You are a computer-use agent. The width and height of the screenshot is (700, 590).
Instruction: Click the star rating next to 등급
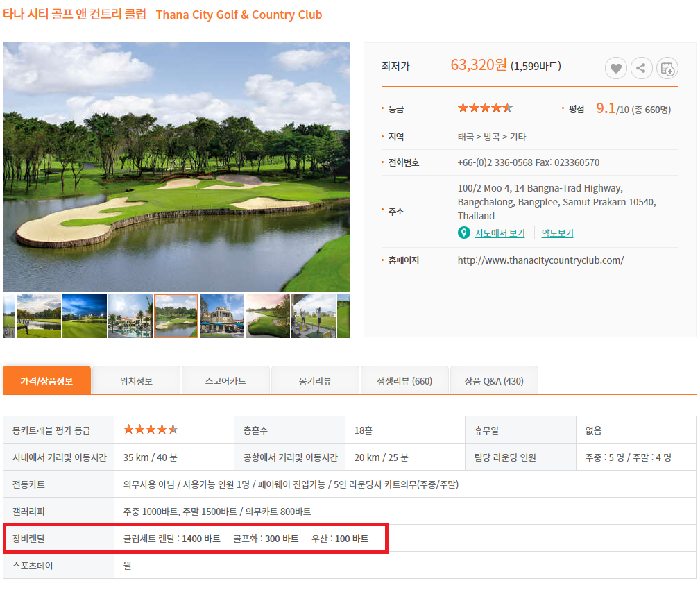click(485, 108)
